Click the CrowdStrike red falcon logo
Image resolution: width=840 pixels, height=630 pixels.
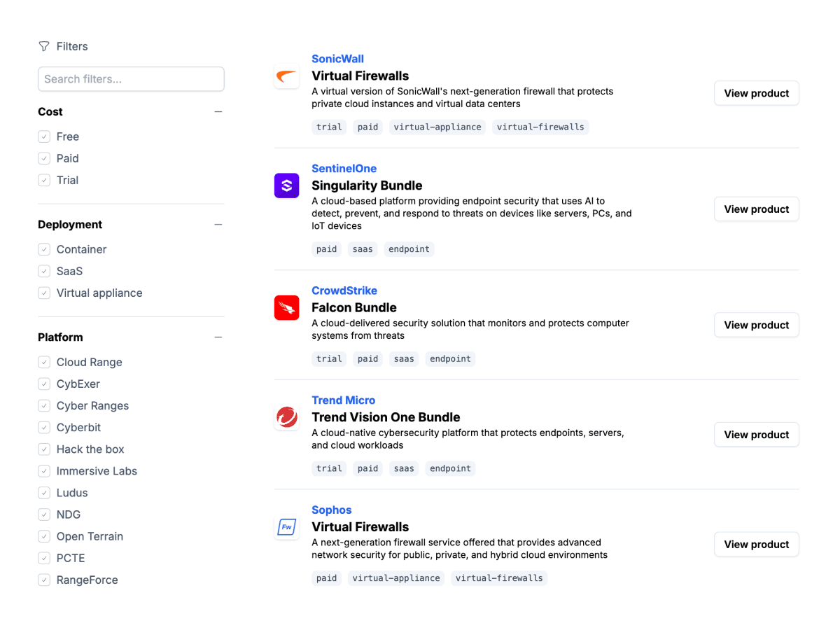pos(286,307)
